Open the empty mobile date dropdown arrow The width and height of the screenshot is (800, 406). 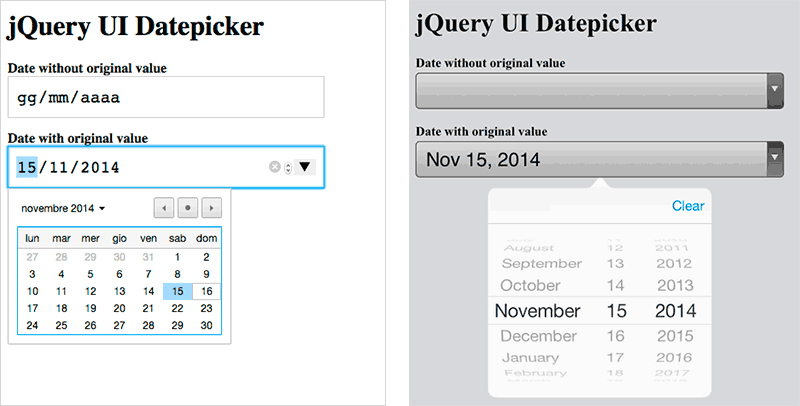click(x=774, y=90)
